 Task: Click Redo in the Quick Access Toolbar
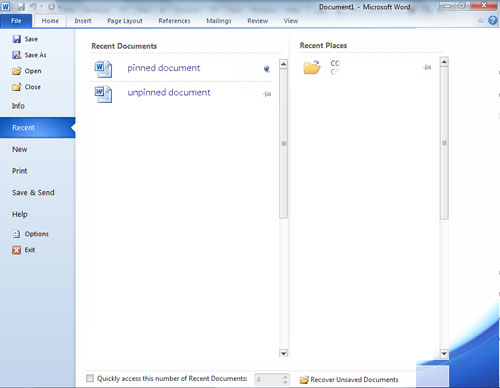(51, 6)
